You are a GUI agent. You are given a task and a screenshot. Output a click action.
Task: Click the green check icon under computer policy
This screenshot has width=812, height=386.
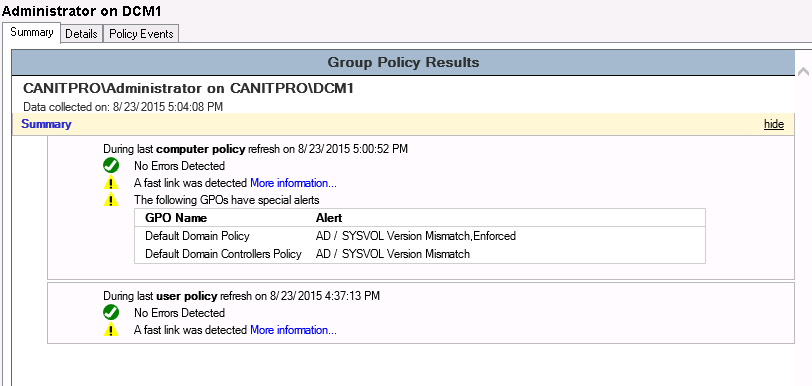pos(111,166)
